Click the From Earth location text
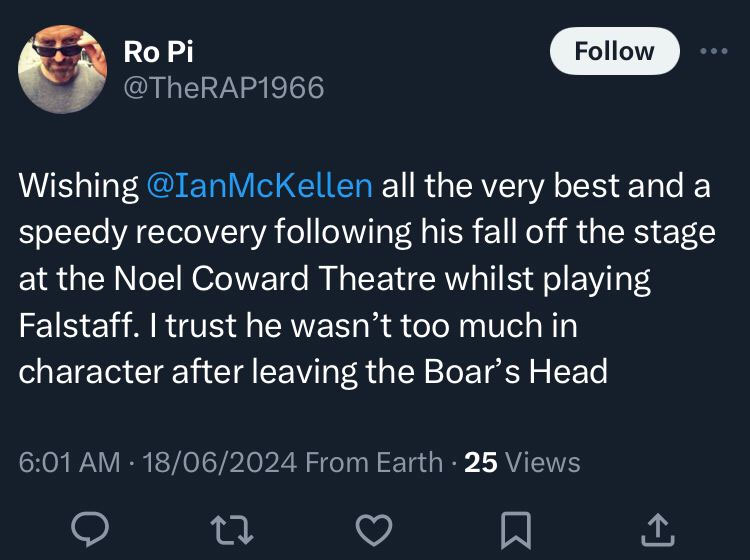Viewport: 750px width, 560px height. tap(374, 462)
